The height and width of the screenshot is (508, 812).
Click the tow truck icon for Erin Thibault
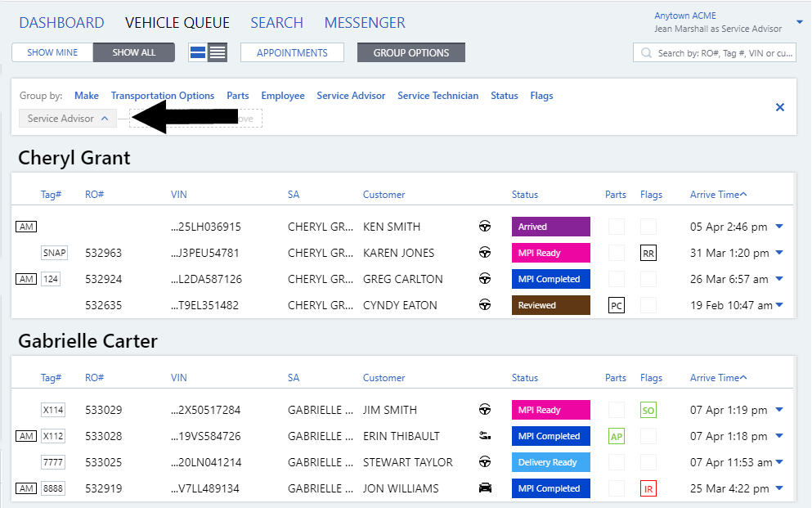[x=485, y=436]
